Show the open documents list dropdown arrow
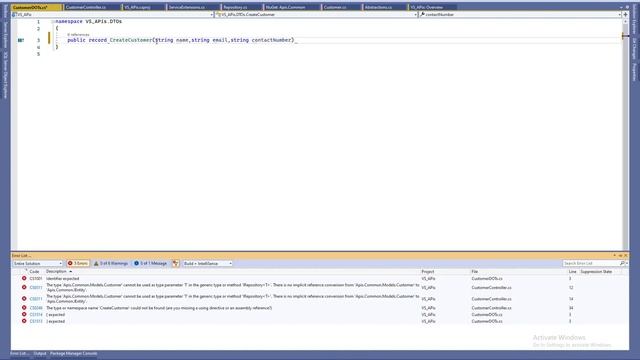Screen dimensions: 640x360 pos(621,7)
